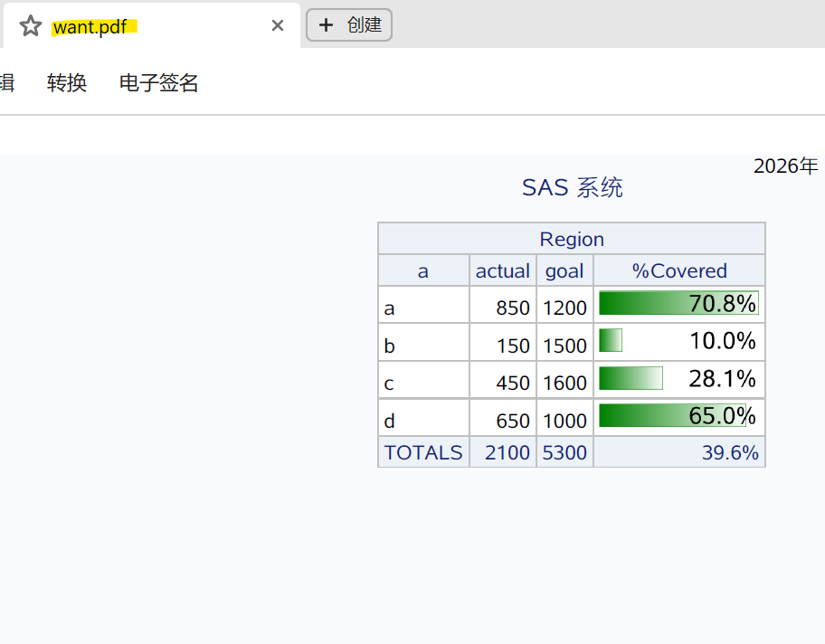Image resolution: width=825 pixels, height=644 pixels.
Task: Select the want.pdf document tab
Action: click(152, 25)
